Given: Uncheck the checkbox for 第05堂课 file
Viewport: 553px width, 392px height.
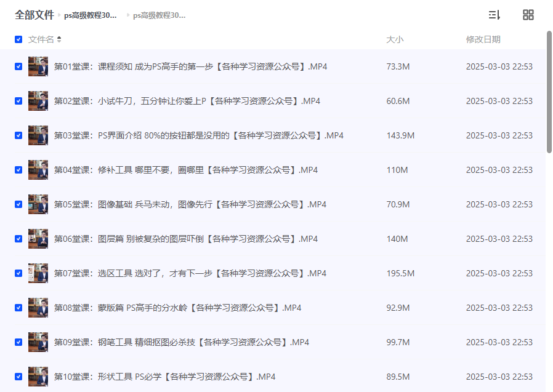Looking at the screenshot, I should click(18, 204).
